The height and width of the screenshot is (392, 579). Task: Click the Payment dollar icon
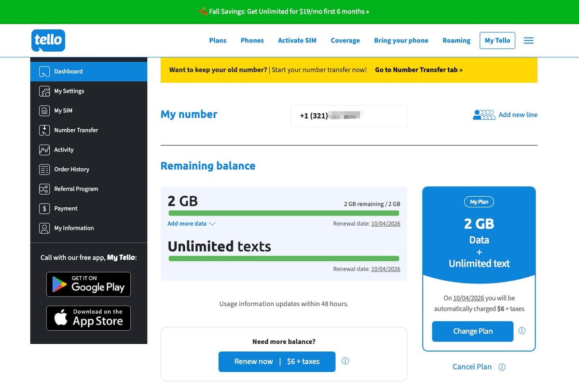[x=44, y=209]
